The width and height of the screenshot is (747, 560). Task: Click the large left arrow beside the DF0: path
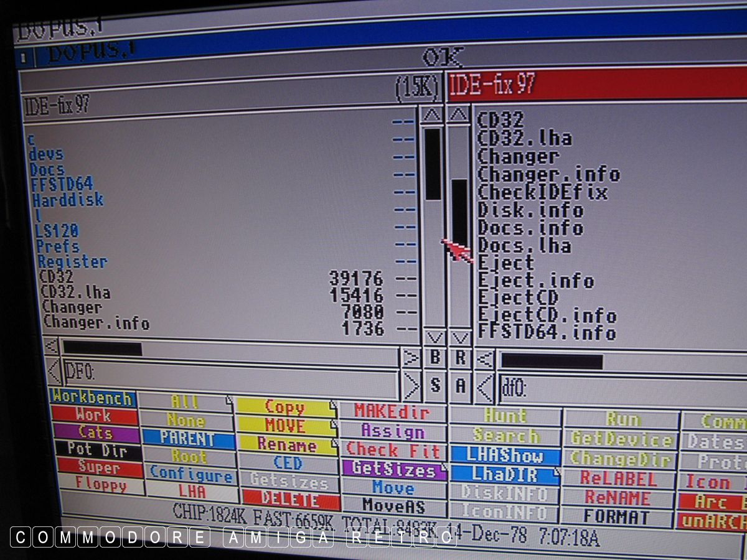[x=54, y=371]
